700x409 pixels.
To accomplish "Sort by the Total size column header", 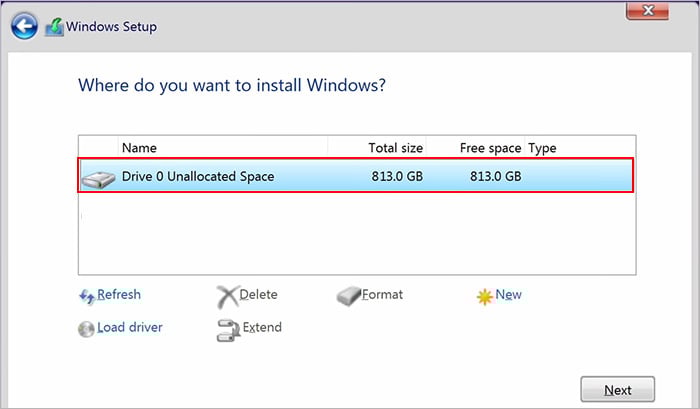I will pyautogui.click(x=397, y=148).
